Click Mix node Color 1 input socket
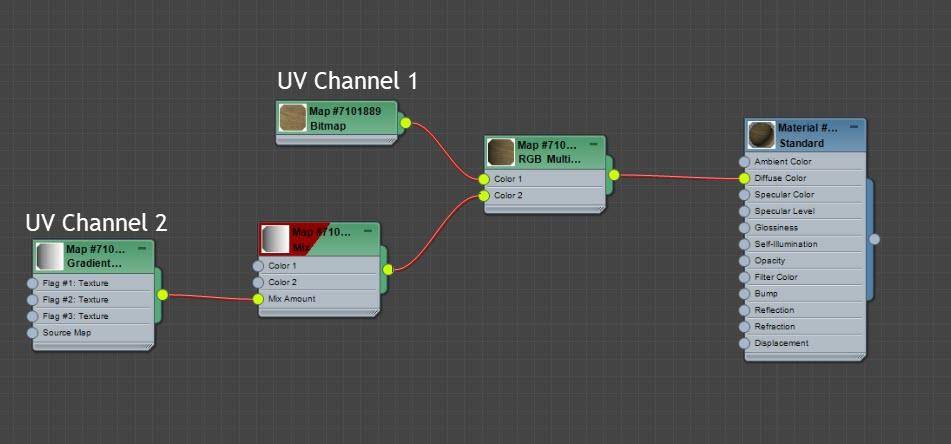 tap(258, 266)
